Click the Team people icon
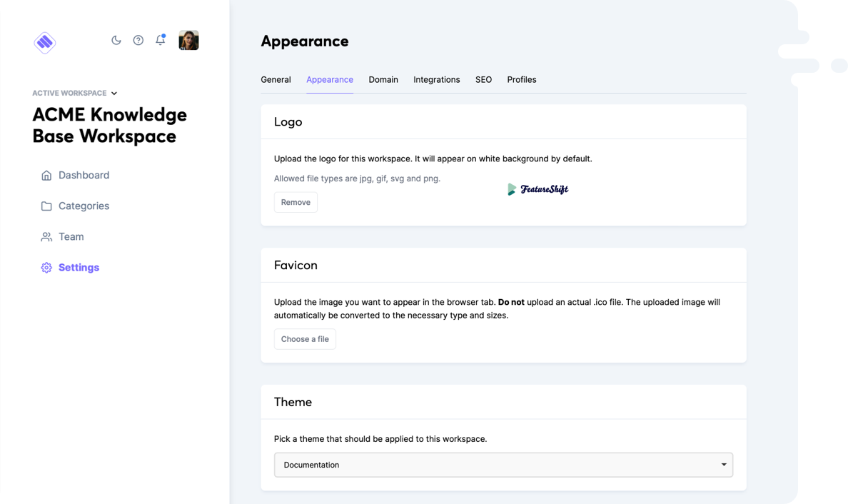Image resolution: width=848 pixels, height=504 pixels. (x=46, y=237)
